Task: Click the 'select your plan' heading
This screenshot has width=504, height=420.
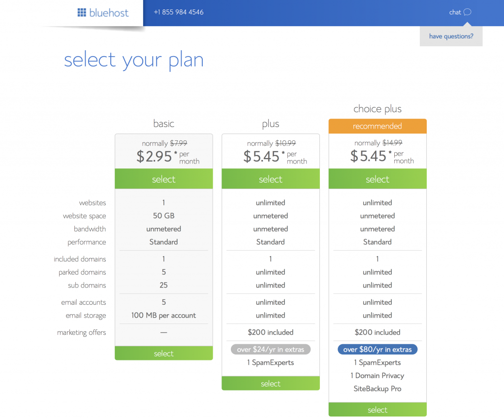Action: click(134, 60)
